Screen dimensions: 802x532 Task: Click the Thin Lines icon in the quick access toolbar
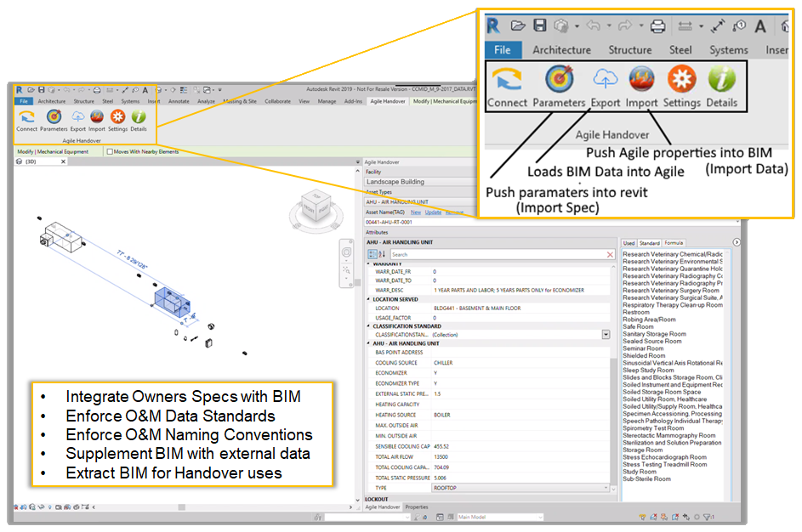pyautogui.click(x=184, y=90)
